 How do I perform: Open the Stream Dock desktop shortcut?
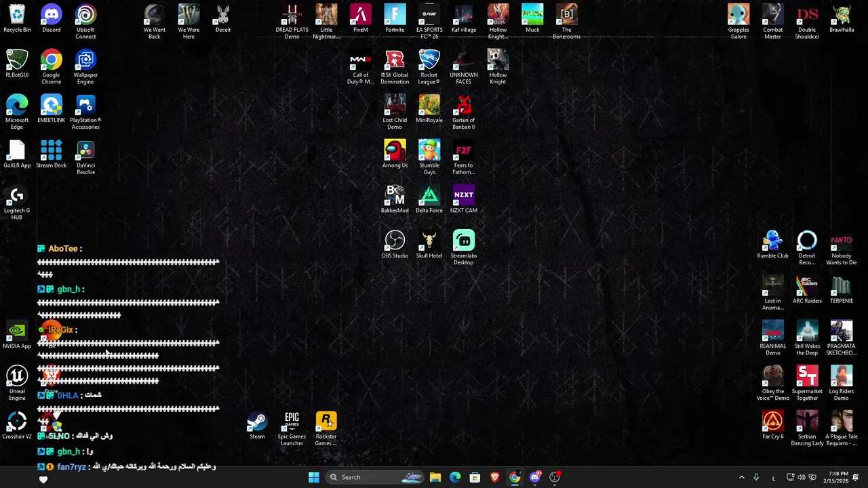tap(52, 154)
